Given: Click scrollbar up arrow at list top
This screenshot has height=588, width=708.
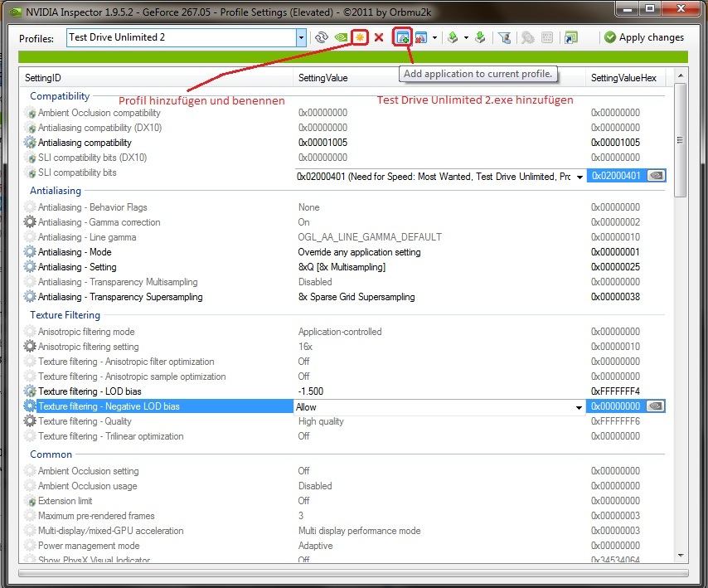Looking at the screenshot, I should coord(681,75).
